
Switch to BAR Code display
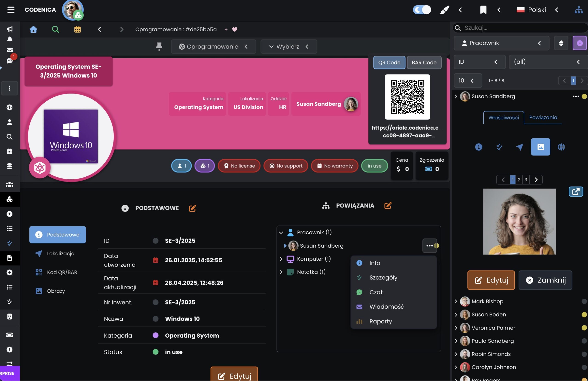coord(424,62)
